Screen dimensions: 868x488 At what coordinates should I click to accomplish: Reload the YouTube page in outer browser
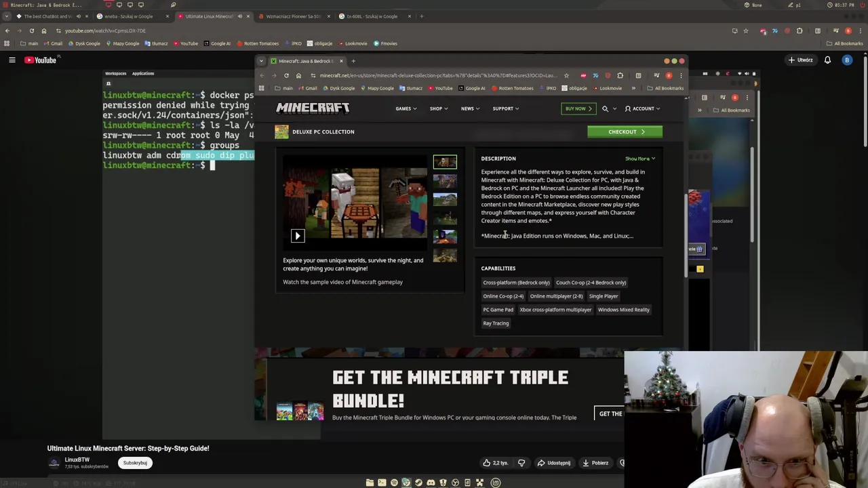coord(31,30)
